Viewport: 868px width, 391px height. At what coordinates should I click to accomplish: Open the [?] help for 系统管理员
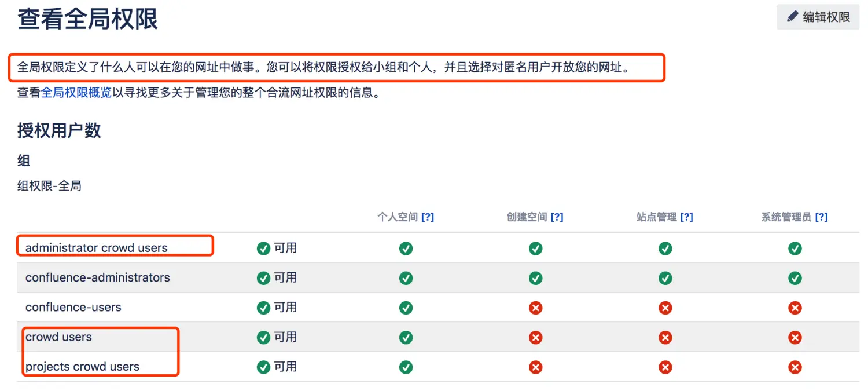point(821,217)
